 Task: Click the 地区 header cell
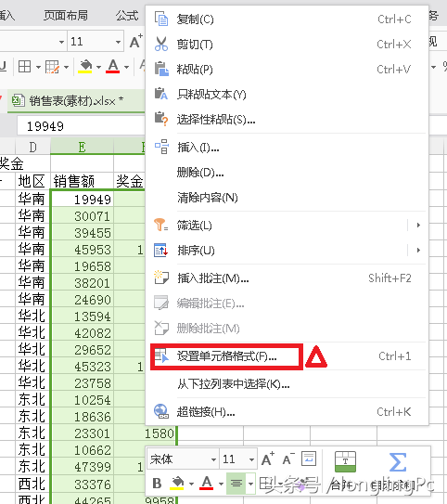point(32,181)
